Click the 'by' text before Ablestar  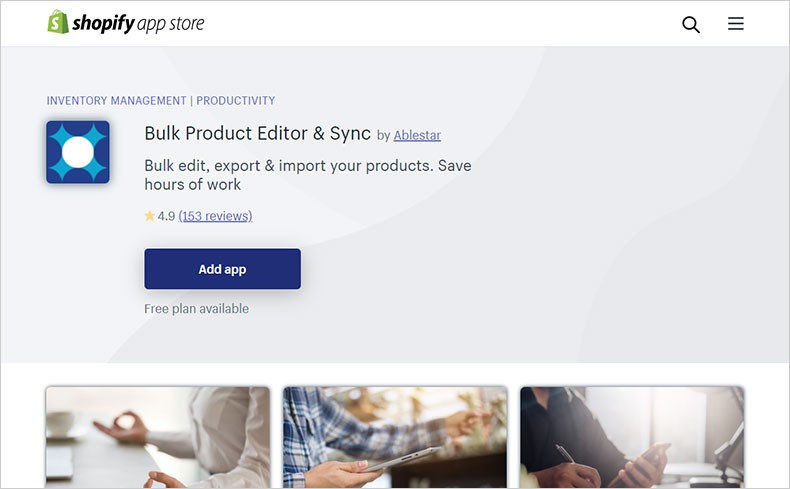click(x=383, y=135)
